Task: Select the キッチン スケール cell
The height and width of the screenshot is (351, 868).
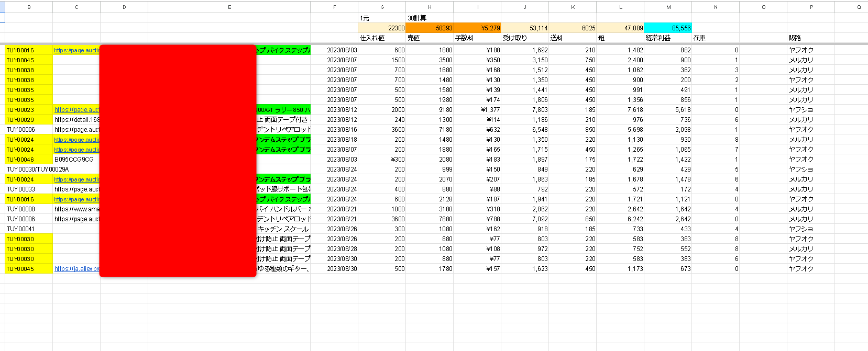Action: pyautogui.click(x=283, y=229)
